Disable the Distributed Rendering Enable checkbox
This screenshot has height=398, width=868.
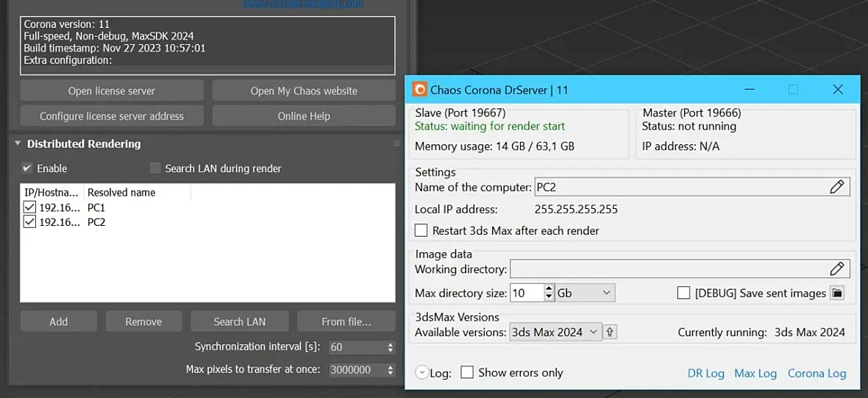click(26, 168)
